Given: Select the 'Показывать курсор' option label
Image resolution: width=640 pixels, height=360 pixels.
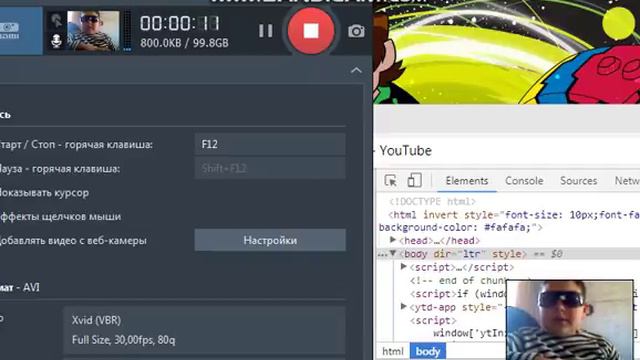Looking at the screenshot, I should (44, 193).
